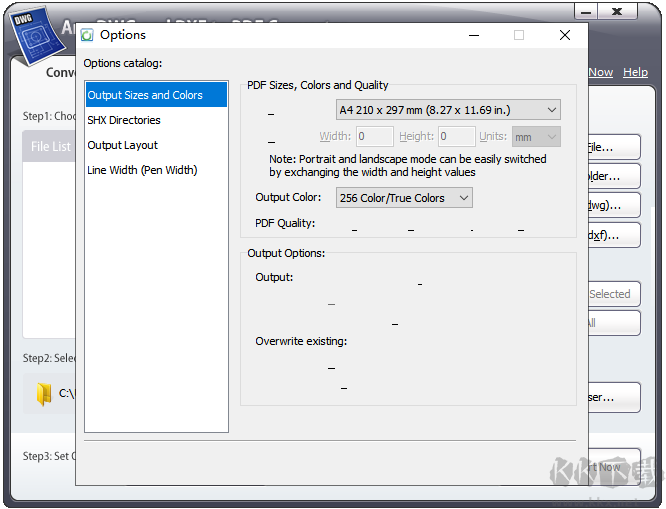666x509 pixels.
Task: Close the Options dialog
Action: pyautogui.click(x=565, y=35)
